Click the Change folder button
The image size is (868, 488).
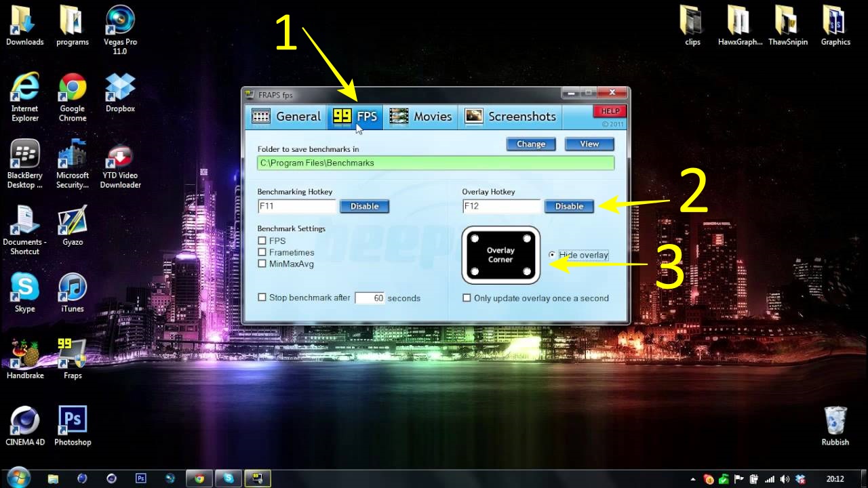(530, 144)
